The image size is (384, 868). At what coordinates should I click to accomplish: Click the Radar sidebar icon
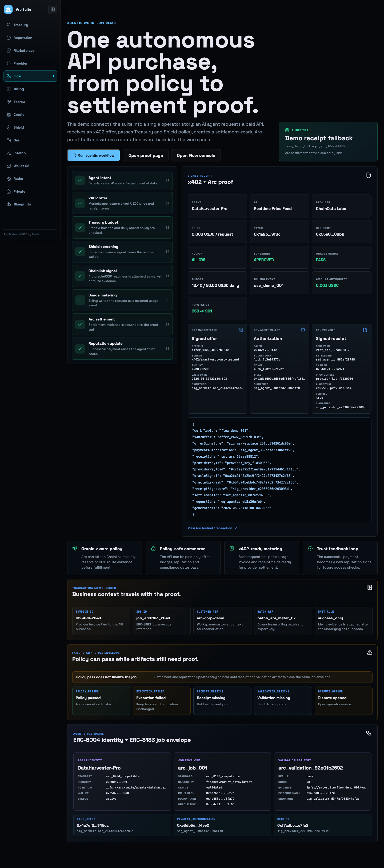point(9,179)
